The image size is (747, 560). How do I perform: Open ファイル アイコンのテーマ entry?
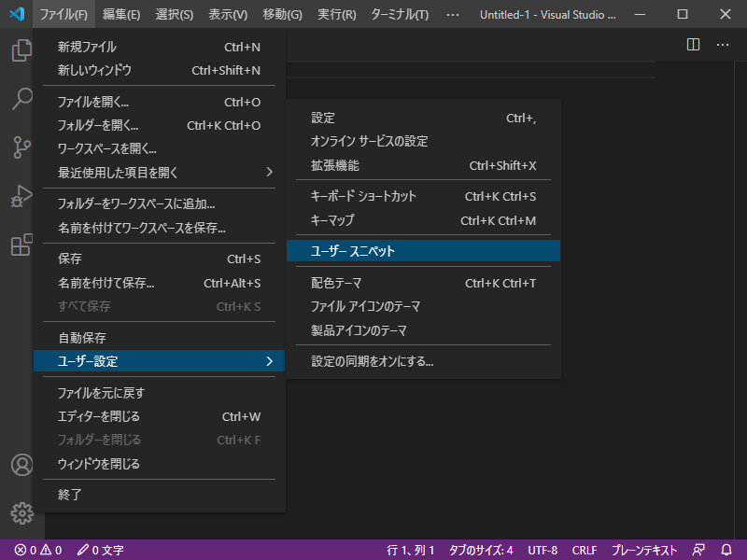[x=423, y=306]
